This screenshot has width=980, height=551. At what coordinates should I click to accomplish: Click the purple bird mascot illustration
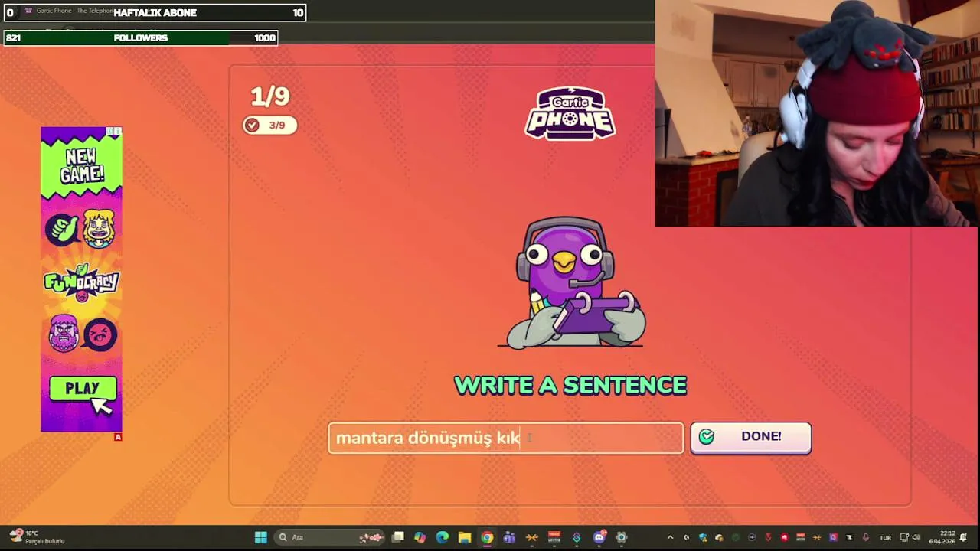[571, 283]
